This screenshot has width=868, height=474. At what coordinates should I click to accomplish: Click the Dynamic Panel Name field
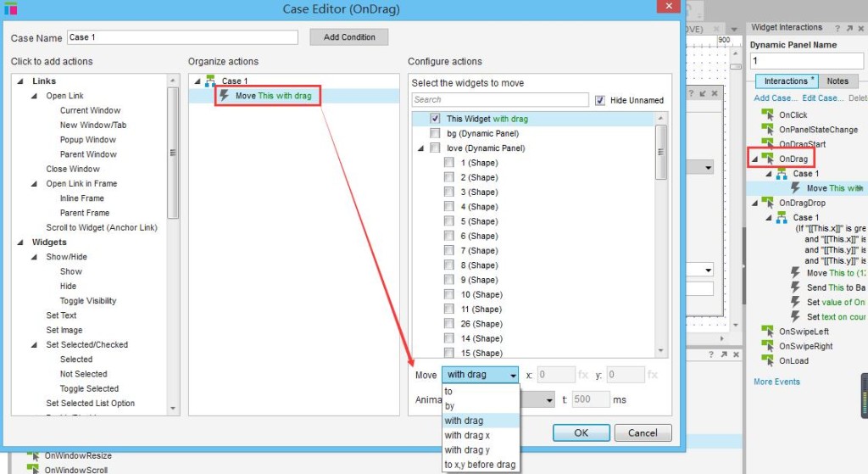pos(807,60)
